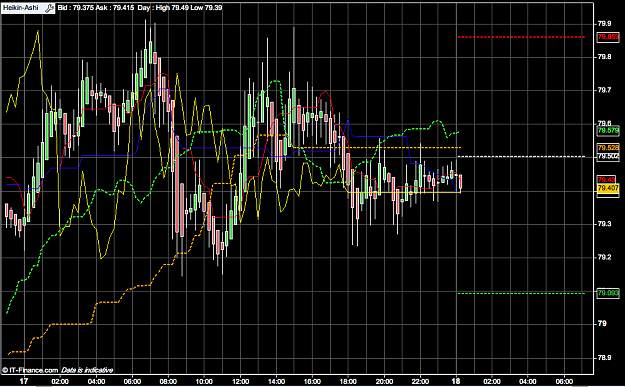Viewport: 625px width, 387px height.
Task: Click the 22:00 time axis label
Action: coord(420,381)
